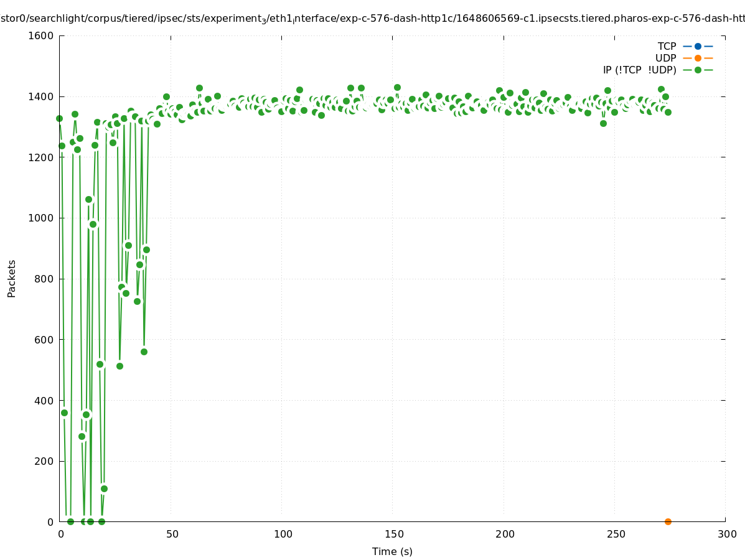Click the blue TCP legend marker
The image size is (745, 560).
tap(698, 46)
